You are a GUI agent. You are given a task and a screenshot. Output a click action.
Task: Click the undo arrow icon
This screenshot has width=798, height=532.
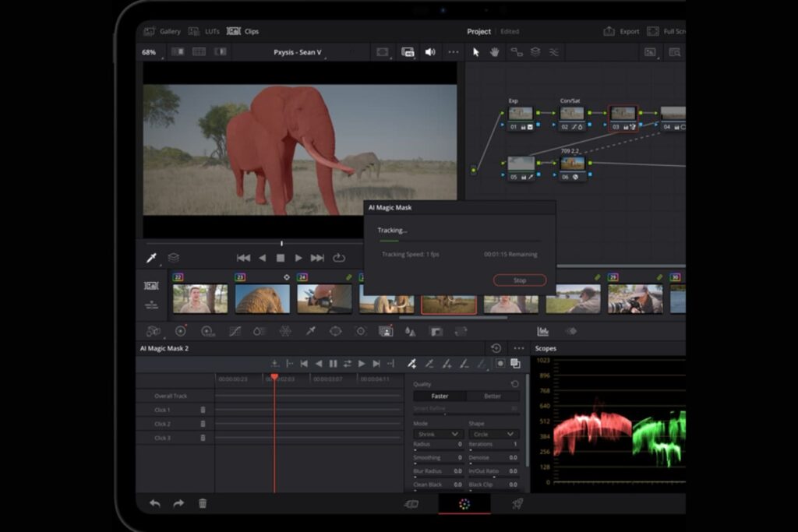[155, 503]
